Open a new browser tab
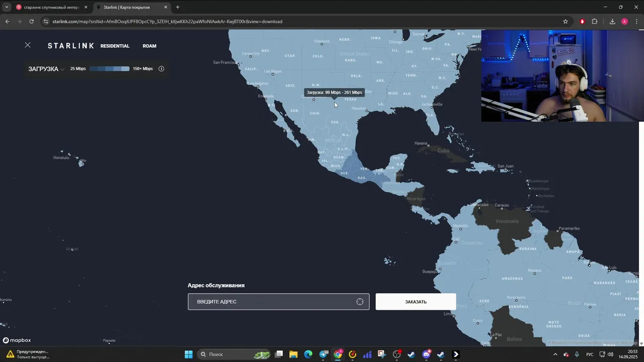Image resolution: width=644 pixels, height=362 pixels. pyautogui.click(x=178, y=8)
